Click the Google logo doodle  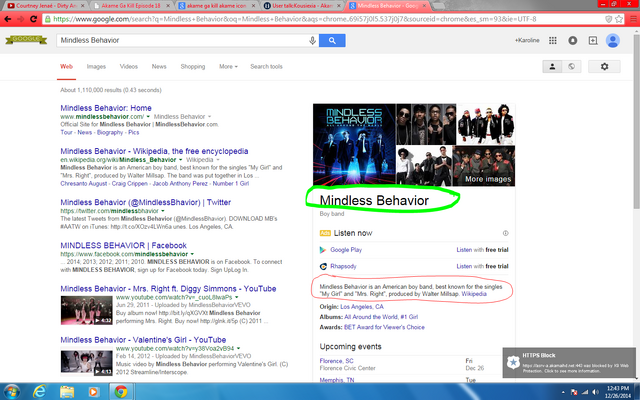tap(26, 40)
